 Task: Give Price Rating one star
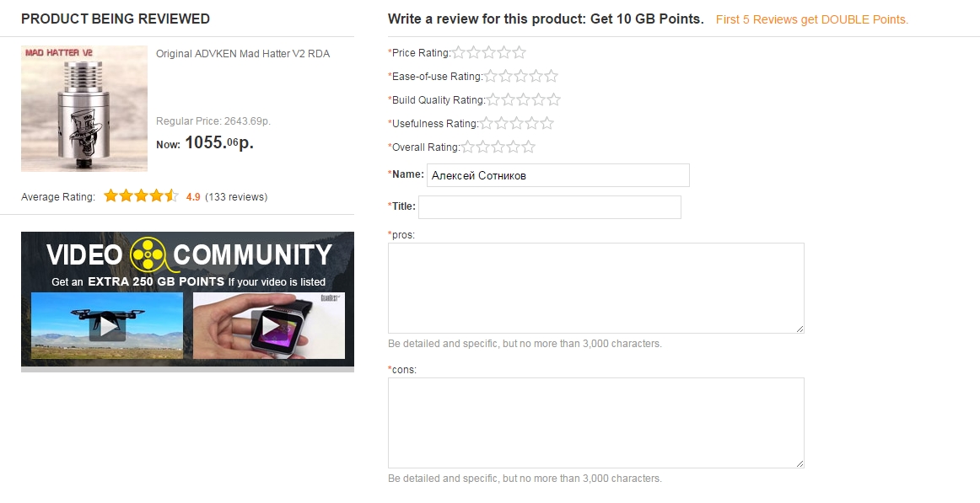coord(459,53)
